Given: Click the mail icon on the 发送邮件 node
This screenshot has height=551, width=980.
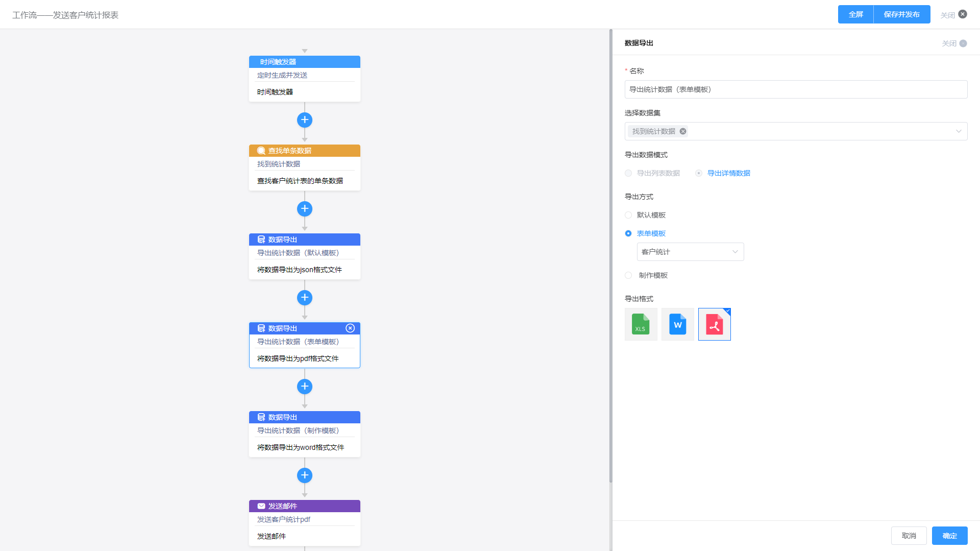Looking at the screenshot, I should [261, 506].
